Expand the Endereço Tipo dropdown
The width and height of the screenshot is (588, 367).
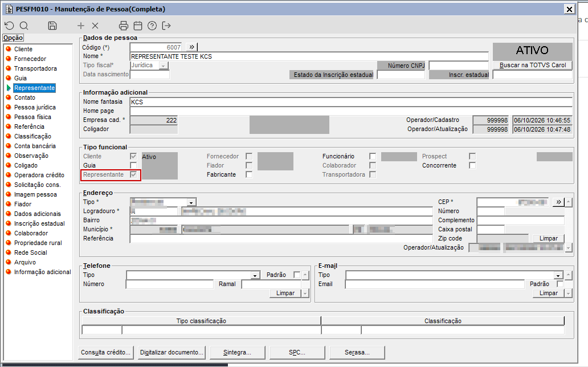tap(191, 202)
